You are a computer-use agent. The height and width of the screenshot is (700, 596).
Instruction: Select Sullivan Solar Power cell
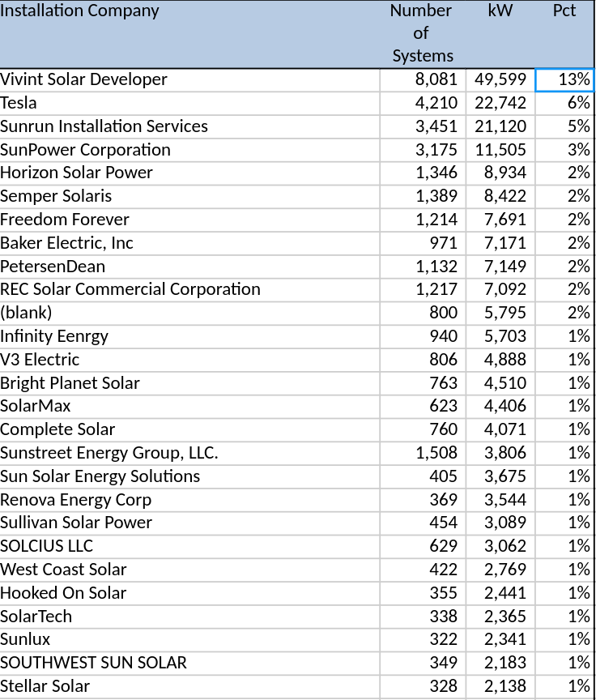pyautogui.click(x=189, y=523)
